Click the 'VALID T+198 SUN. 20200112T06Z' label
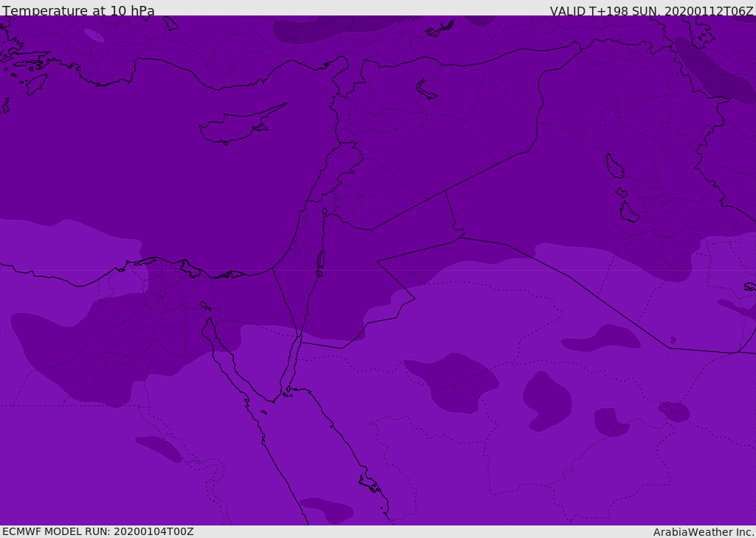 (651, 11)
